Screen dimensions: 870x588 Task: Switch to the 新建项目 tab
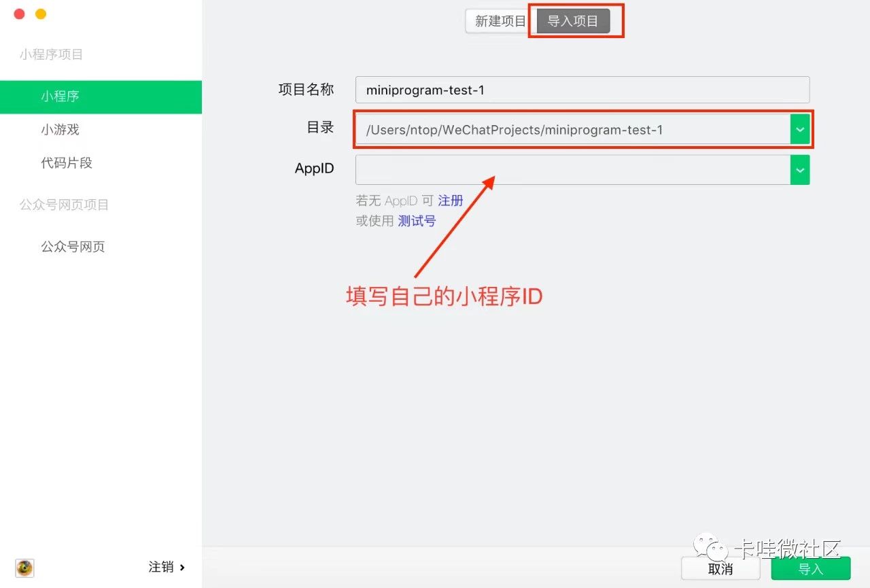tap(500, 21)
